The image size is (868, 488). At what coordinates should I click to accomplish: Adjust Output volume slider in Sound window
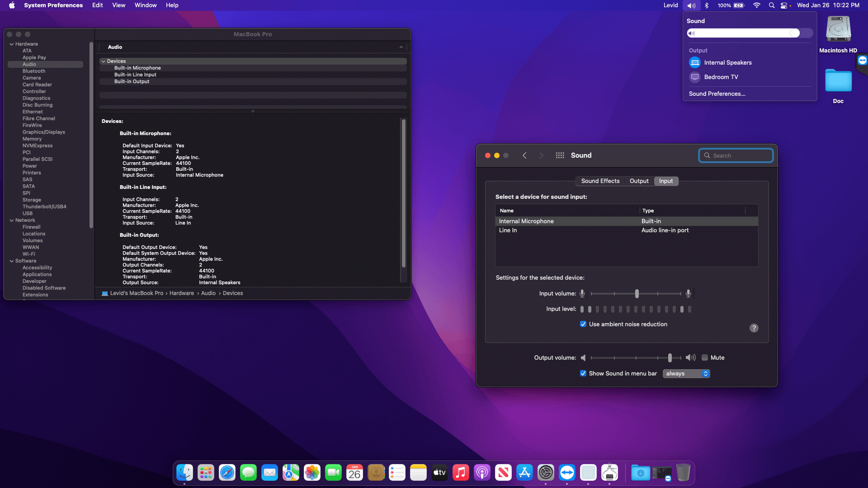(670, 357)
